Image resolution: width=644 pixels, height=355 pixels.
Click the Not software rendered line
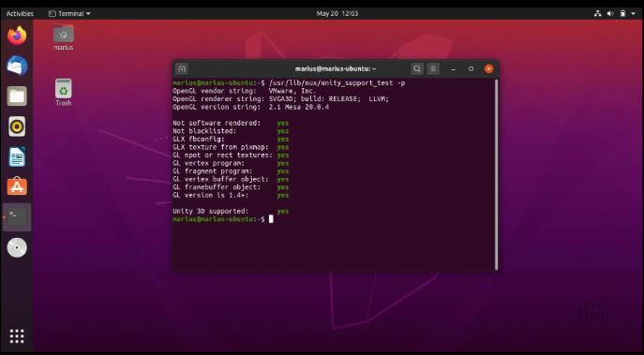231,123
